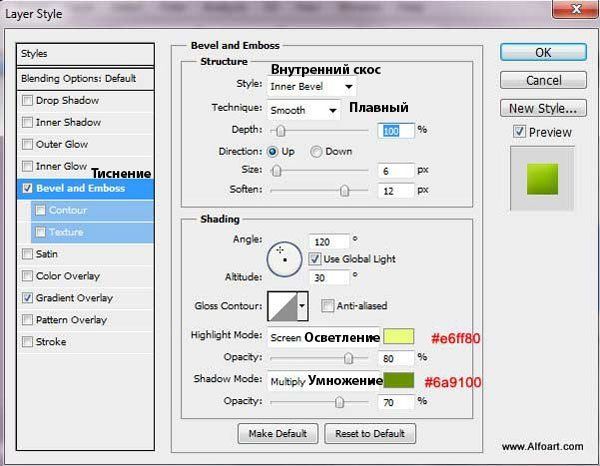Enable Anti-aliased gloss contour checkbox

coord(327,306)
